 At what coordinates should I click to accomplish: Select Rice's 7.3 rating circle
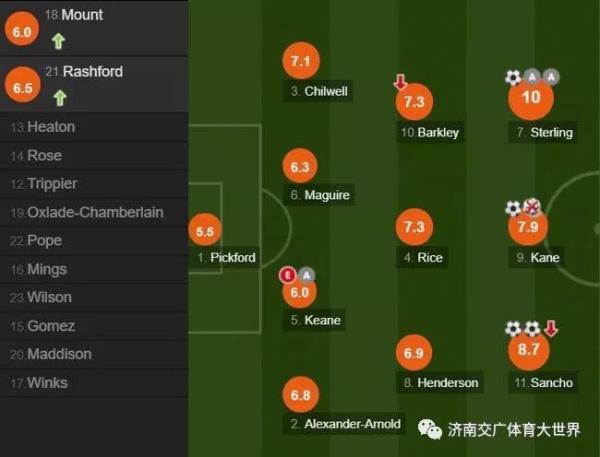click(415, 227)
